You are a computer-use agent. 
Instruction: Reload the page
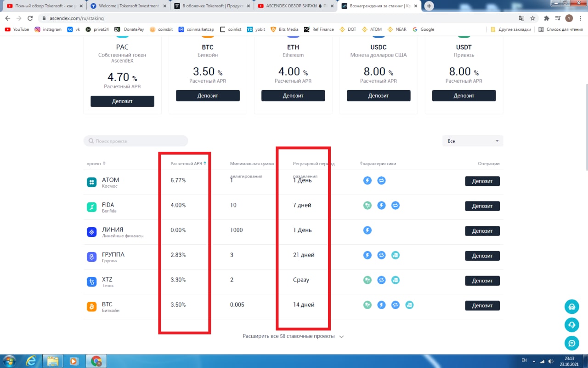tap(30, 18)
